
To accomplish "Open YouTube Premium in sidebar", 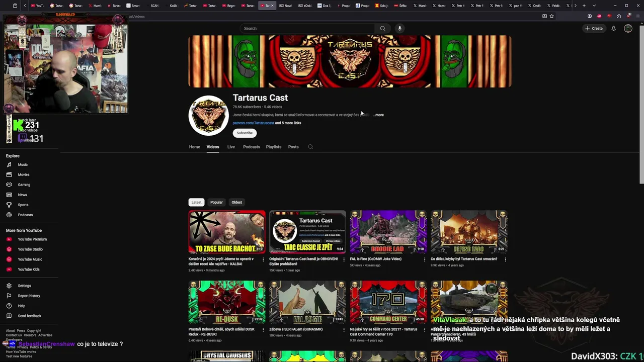I will coord(32,239).
